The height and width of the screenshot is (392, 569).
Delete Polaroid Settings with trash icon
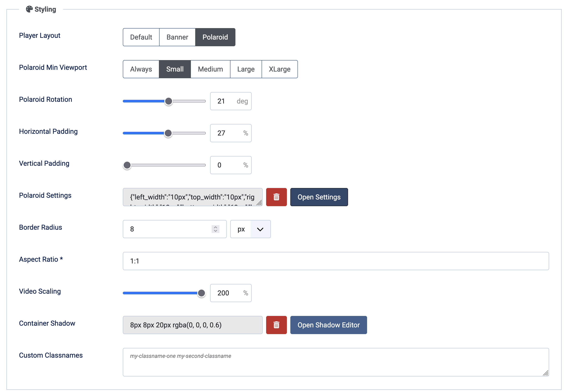click(x=276, y=197)
